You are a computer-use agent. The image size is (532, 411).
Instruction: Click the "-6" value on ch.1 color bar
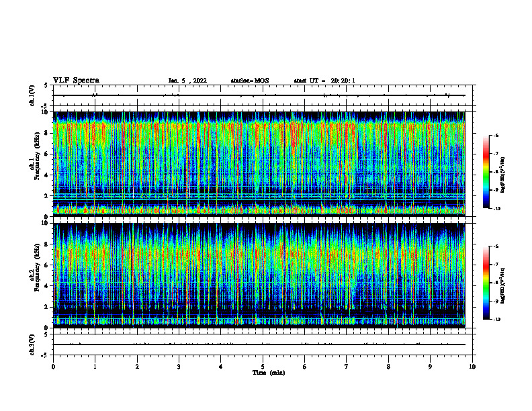coord(496,135)
